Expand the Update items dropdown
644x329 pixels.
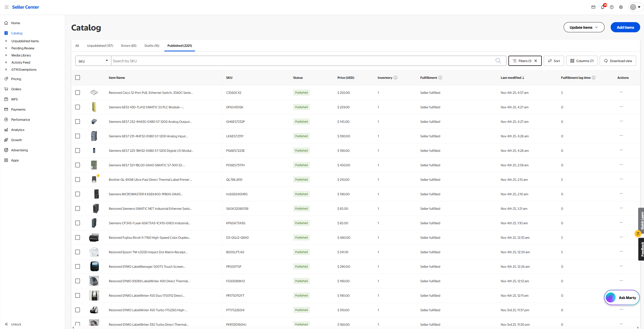pyautogui.click(x=584, y=27)
